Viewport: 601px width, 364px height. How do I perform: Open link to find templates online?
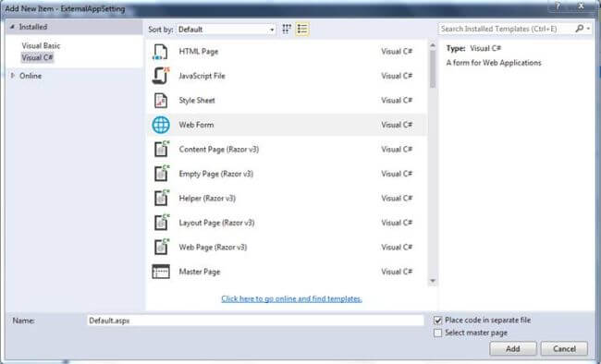(291, 298)
